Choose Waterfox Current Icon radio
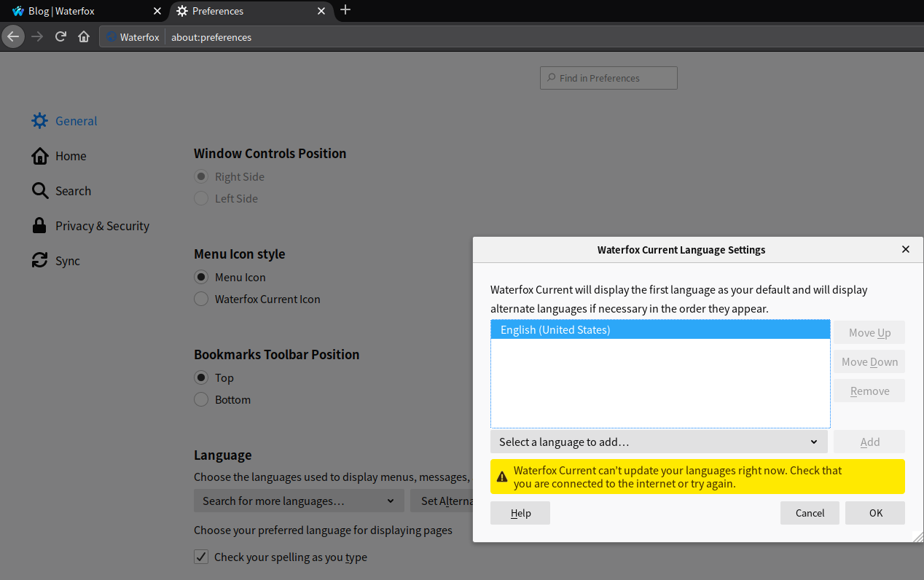 click(x=201, y=299)
